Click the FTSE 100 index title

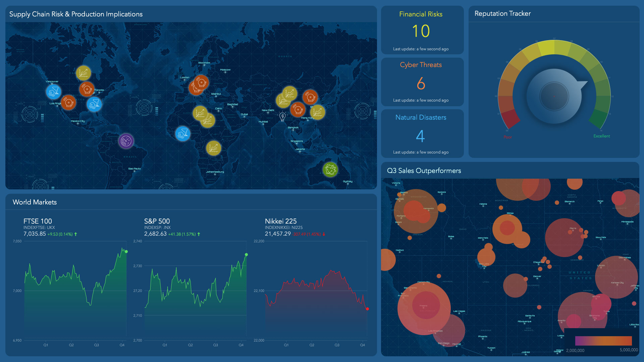[x=38, y=221]
